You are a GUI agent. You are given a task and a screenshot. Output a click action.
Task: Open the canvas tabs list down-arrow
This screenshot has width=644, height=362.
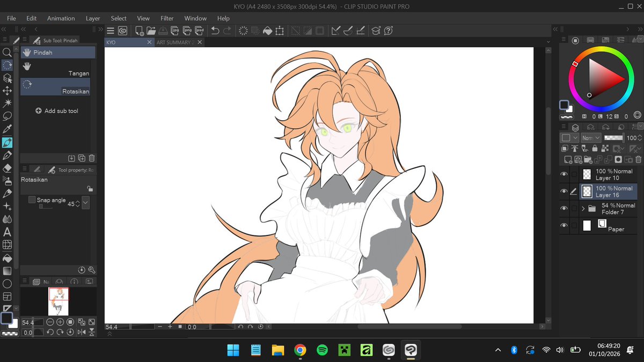point(548,42)
